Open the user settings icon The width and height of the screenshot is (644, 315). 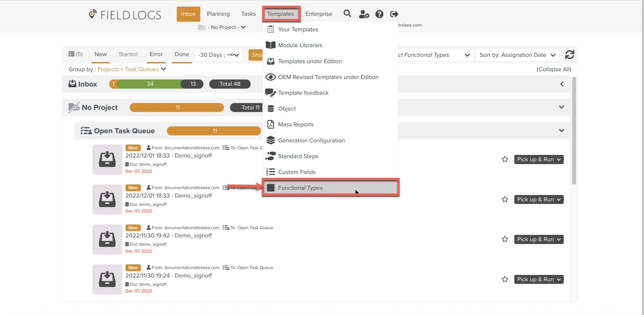pos(364,14)
